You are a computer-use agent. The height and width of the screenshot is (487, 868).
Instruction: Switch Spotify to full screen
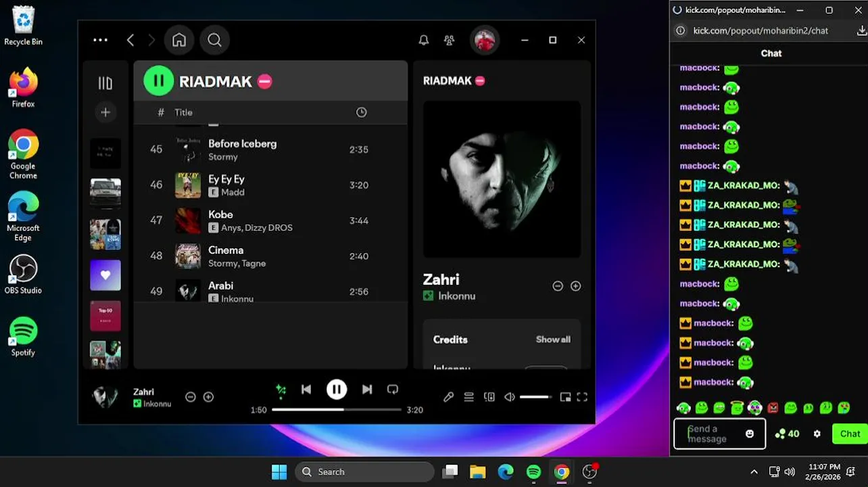pos(582,397)
